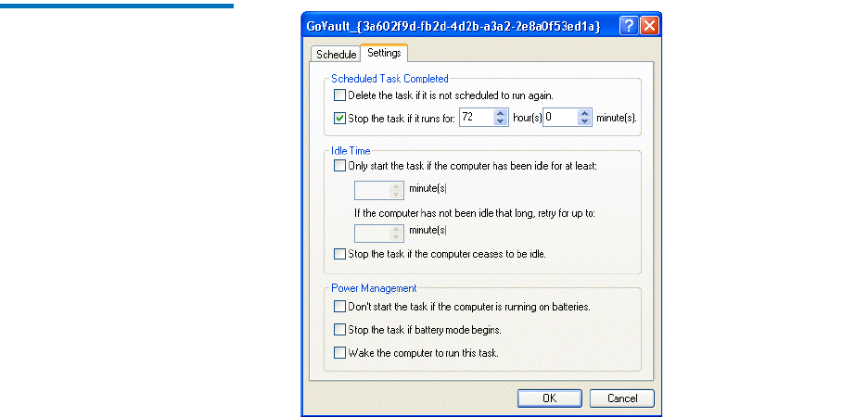Check stop task if computer ceases idle
Viewport: 868px width, 417px height.
pos(339,254)
